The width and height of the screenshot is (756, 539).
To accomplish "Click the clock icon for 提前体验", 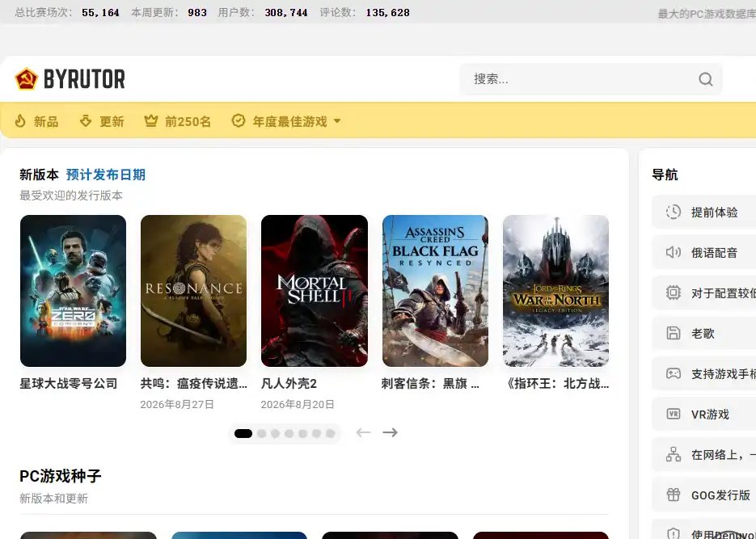I will pos(673,212).
